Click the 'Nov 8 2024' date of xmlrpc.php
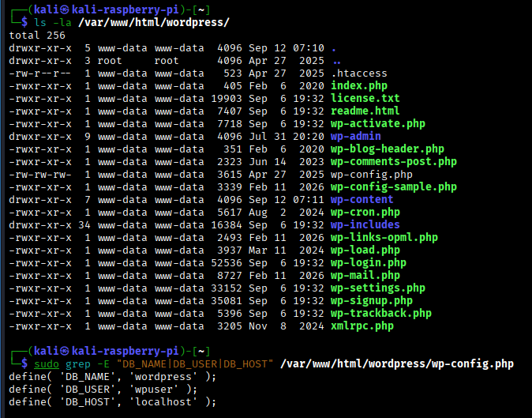The image size is (532, 418). [287, 326]
